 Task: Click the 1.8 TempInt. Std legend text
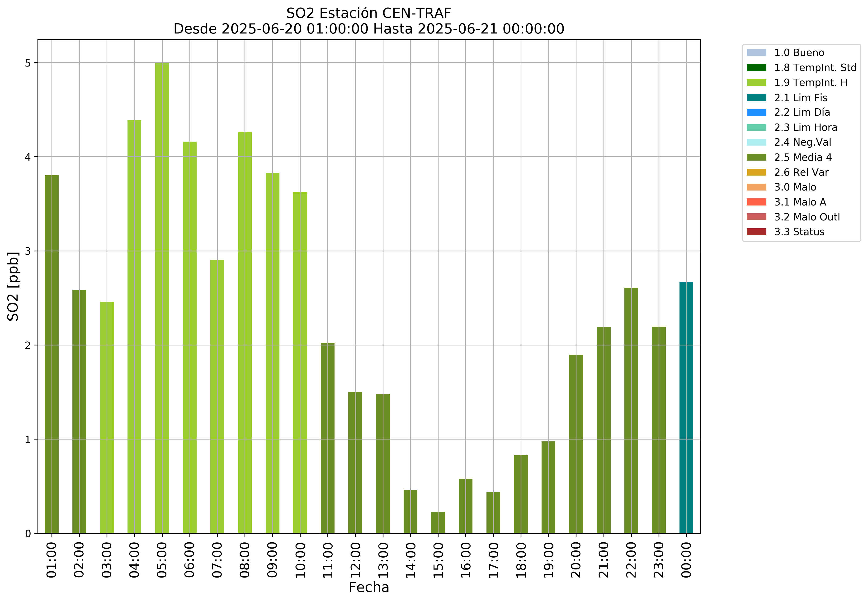click(815, 67)
